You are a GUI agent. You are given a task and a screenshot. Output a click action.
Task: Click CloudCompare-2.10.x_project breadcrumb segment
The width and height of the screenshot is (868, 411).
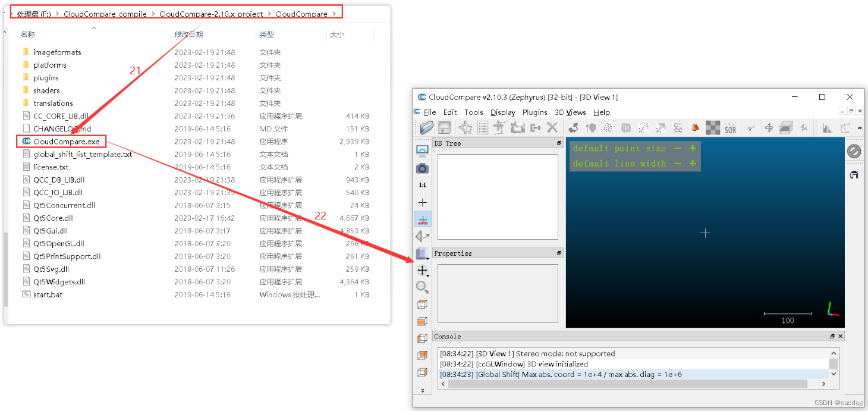coord(211,14)
